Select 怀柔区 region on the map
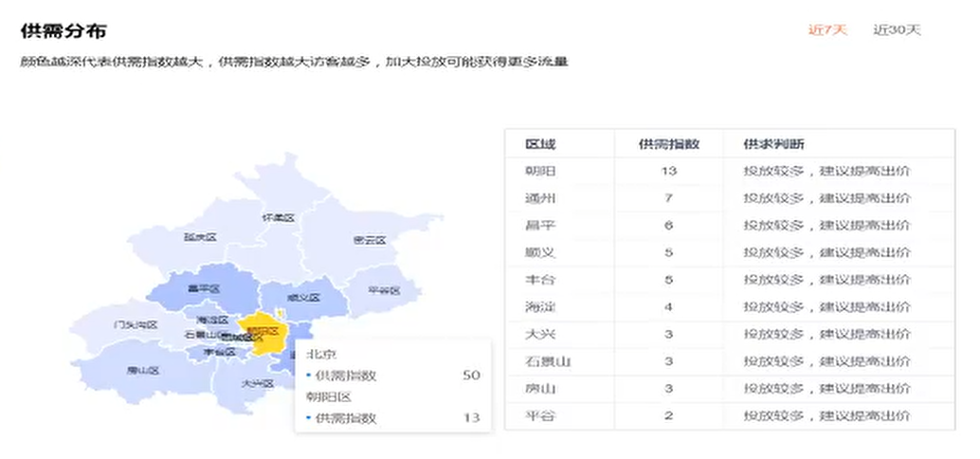The height and width of the screenshot is (459, 980). (x=278, y=217)
